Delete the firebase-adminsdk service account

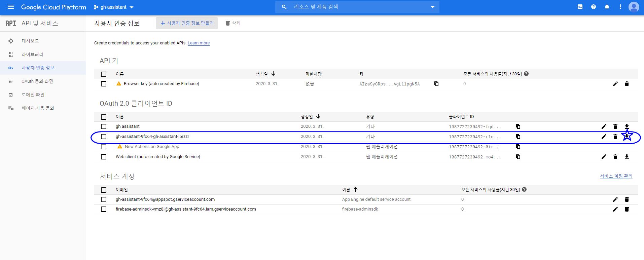pyautogui.click(x=627, y=209)
